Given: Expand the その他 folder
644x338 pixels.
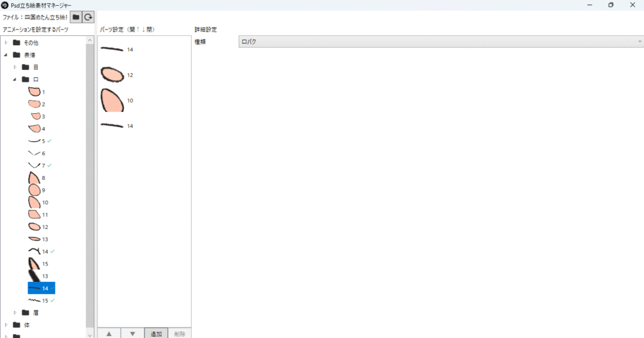Looking at the screenshot, I should coord(6,42).
